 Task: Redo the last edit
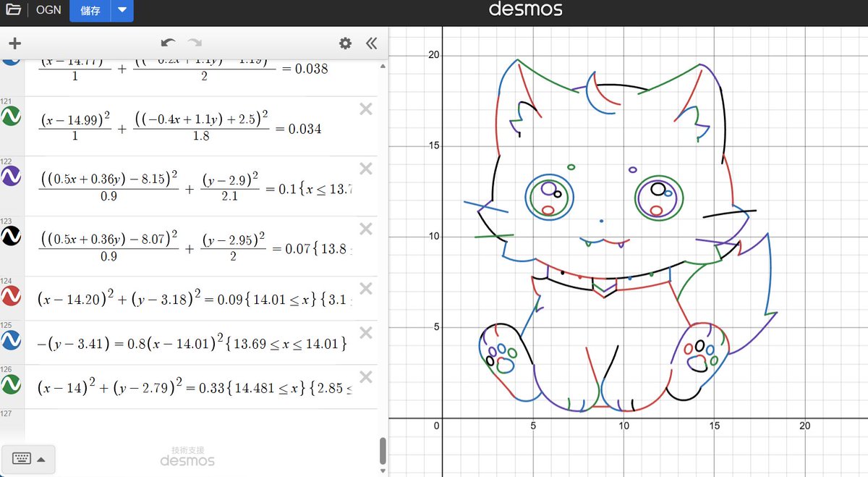(195, 43)
